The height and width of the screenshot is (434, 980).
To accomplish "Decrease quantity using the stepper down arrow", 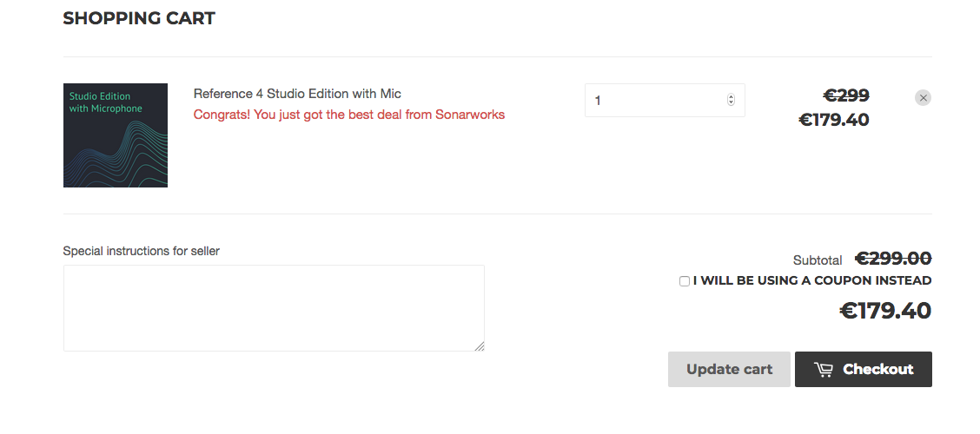I will click(731, 103).
